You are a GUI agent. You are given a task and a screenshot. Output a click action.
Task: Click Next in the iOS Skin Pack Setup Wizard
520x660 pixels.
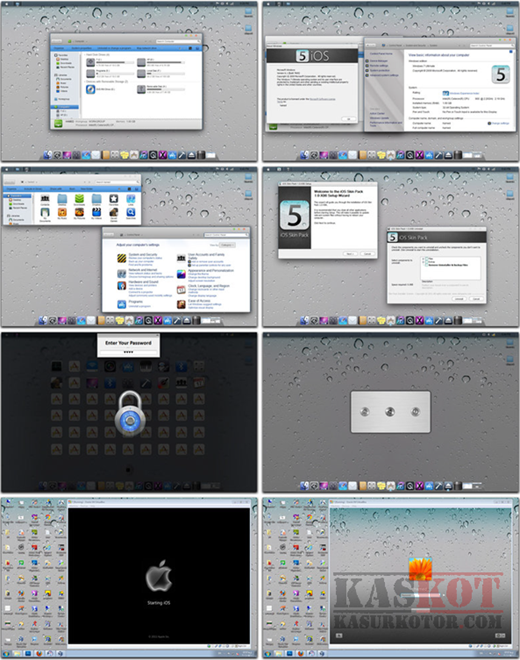pyautogui.click(x=350, y=254)
